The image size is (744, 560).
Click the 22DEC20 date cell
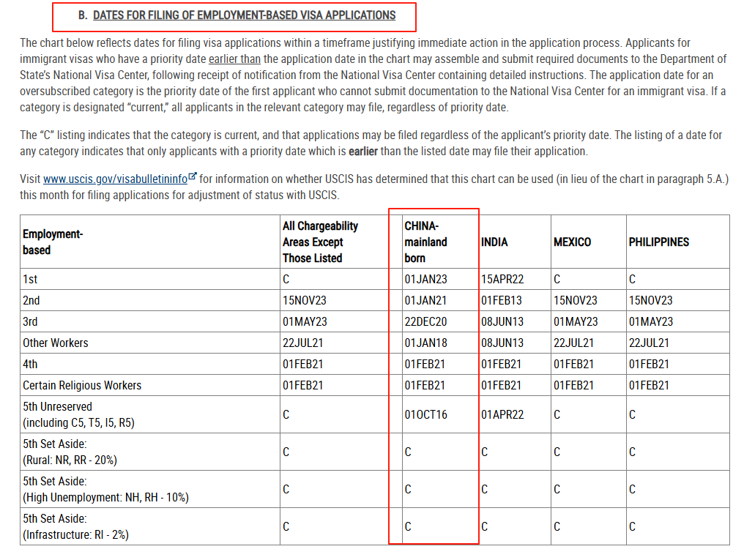click(425, 322)
